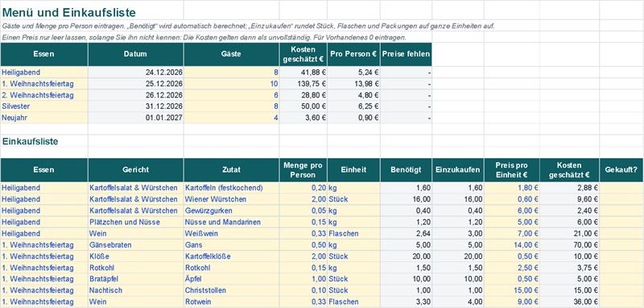The image size is (644, 308).
Task: Click the 'Pro Person €' column header
Action: pyautogui.click(x=353, y=54)
